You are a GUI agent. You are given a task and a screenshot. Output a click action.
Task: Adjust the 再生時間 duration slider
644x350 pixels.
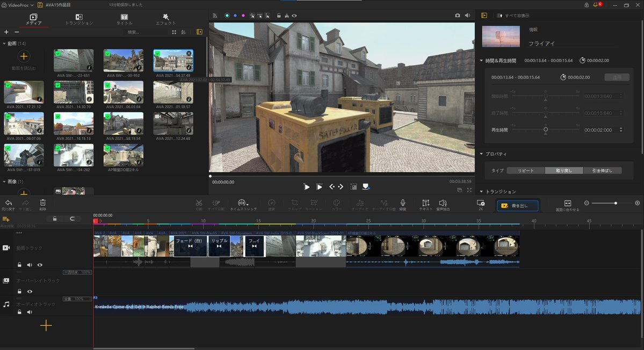click(545, 130)
